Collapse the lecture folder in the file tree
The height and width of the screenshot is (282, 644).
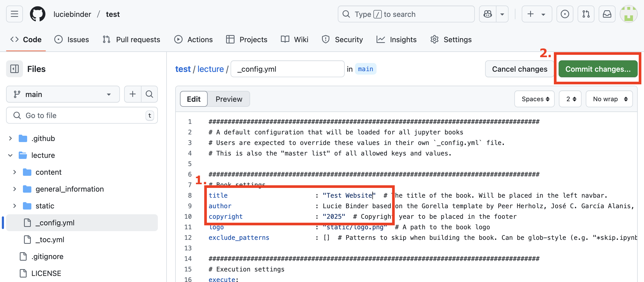[x=10, y=155]
